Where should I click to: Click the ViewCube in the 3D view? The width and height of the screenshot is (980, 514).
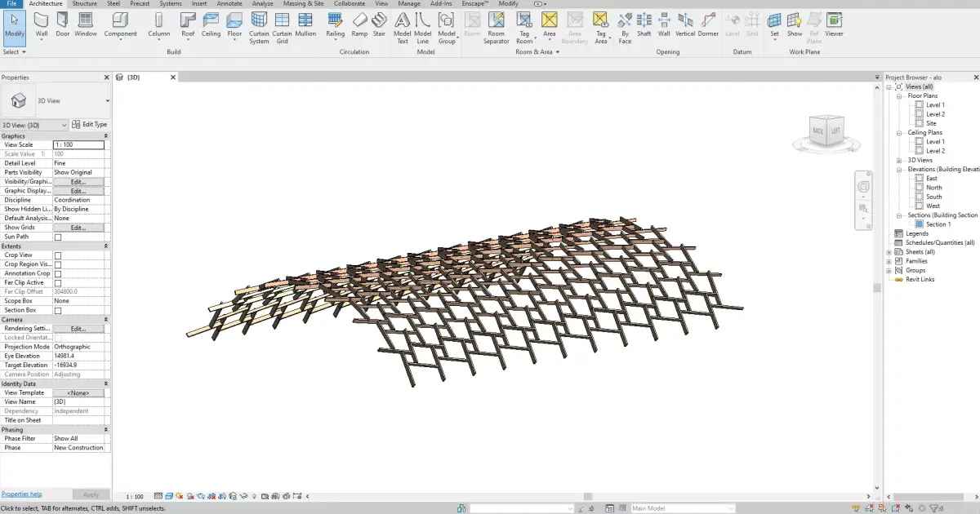(x=826, y=129)
